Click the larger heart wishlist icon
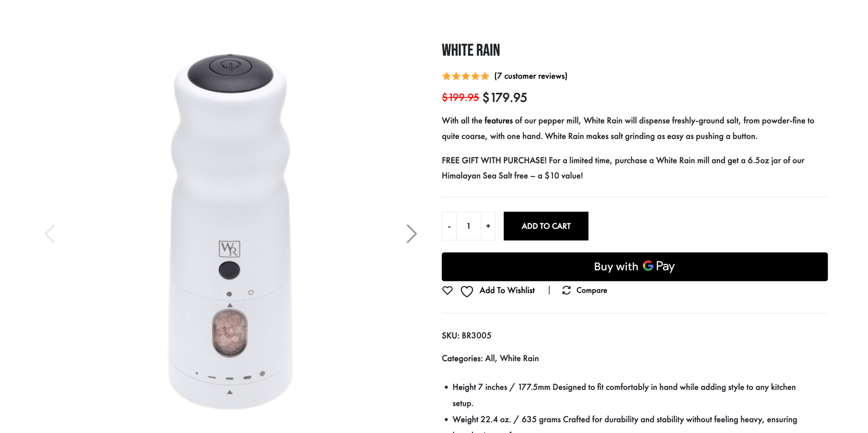Image resolution: width=868 pixels, height=433 pixels. point(467,291)
